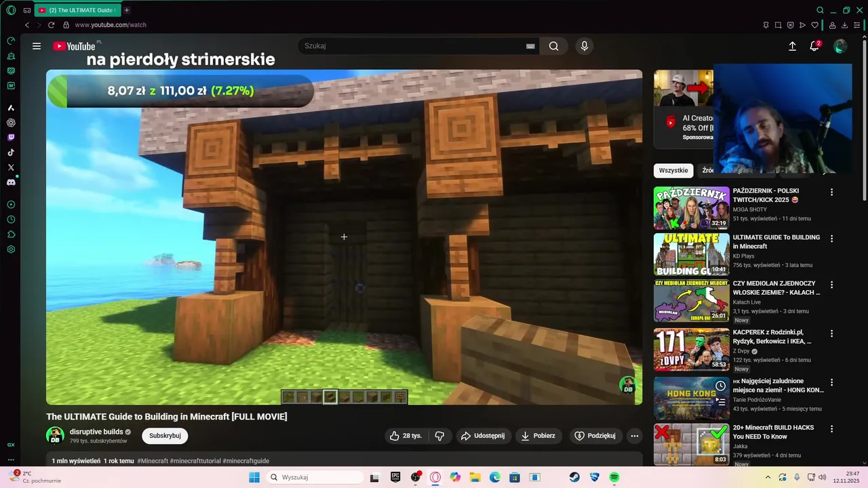Open Opera easy setup sliders icon
The width and height of the screenshot is (868, 488).
point(856,25)
